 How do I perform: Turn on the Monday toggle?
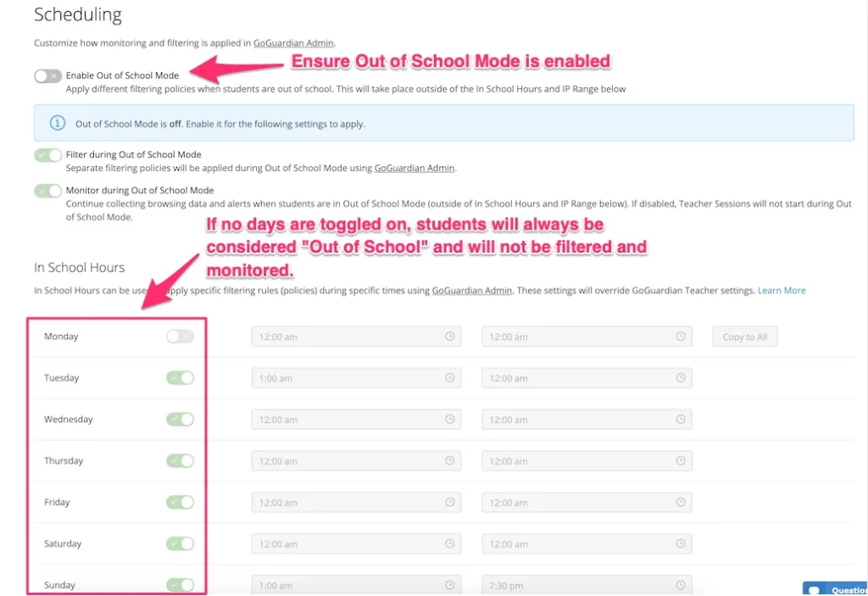click(x=180, y=337)
